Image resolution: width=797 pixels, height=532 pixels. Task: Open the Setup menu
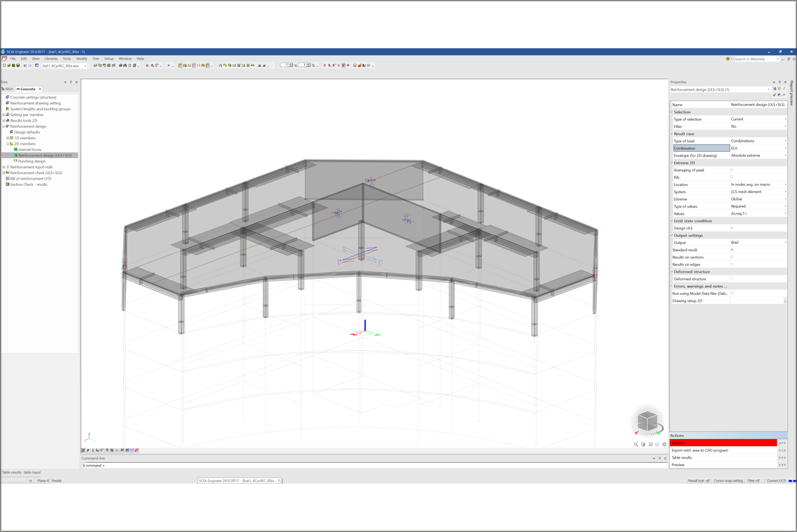point(109,59)
